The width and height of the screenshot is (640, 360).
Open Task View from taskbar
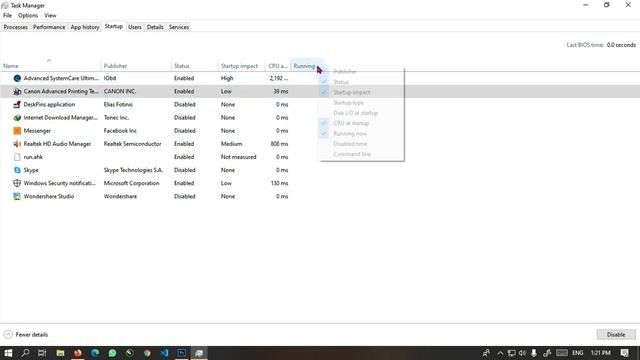coord(42,353)
